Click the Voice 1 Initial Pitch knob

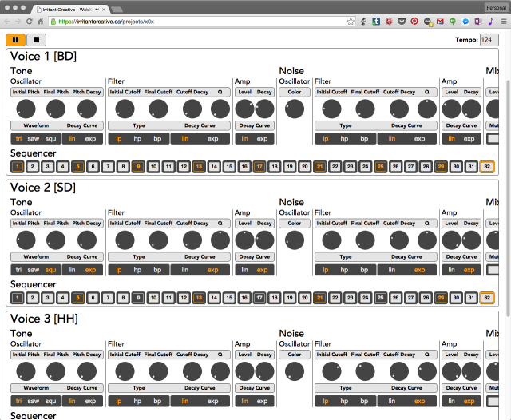(26, 109)
